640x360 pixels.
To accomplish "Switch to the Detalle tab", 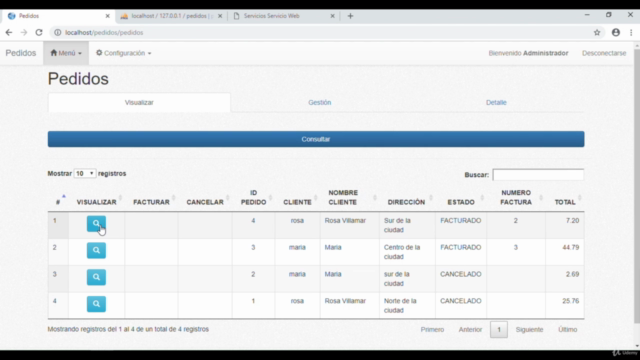I will (x=496, y=102).
